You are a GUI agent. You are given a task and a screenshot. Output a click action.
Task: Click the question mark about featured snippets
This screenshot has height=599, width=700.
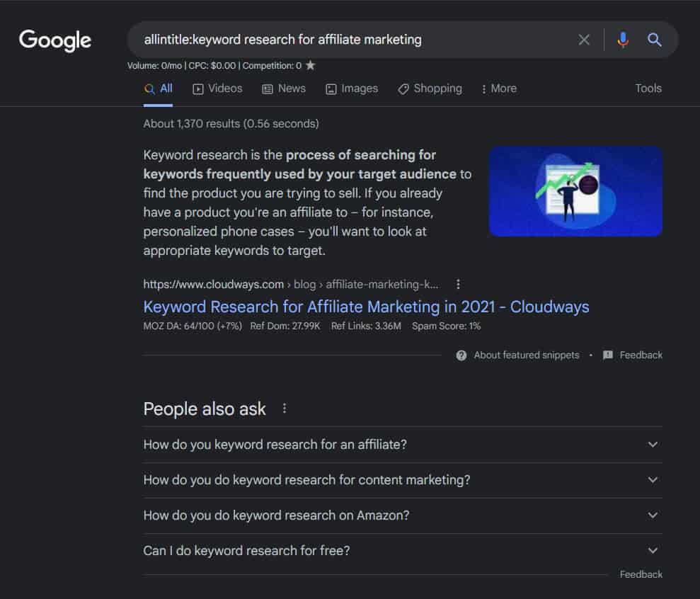(x=461, y=355)
